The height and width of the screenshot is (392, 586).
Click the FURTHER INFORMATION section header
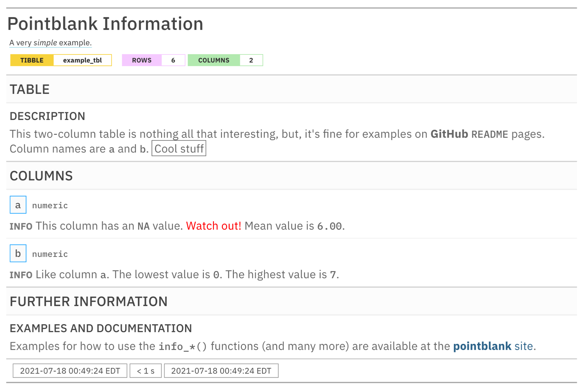(89, 302)
